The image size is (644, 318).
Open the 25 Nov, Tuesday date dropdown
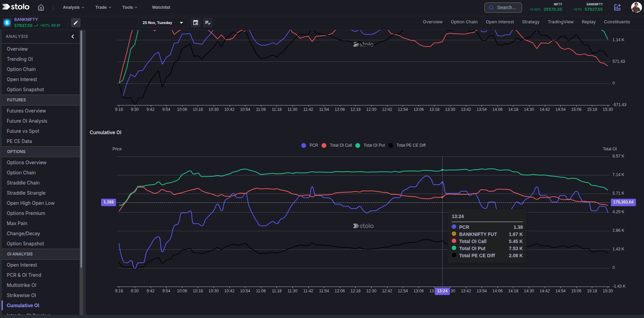click(163, 23)
